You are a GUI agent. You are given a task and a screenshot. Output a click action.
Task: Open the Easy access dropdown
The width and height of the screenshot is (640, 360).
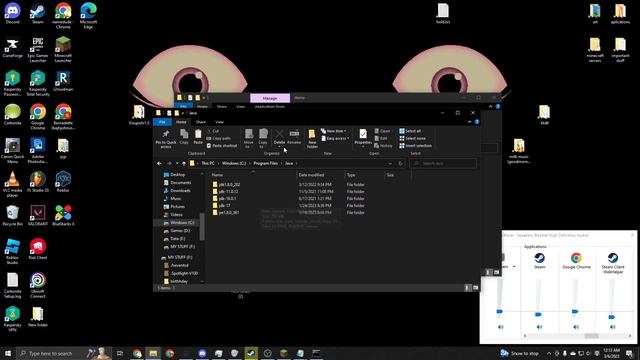[336, 138]
